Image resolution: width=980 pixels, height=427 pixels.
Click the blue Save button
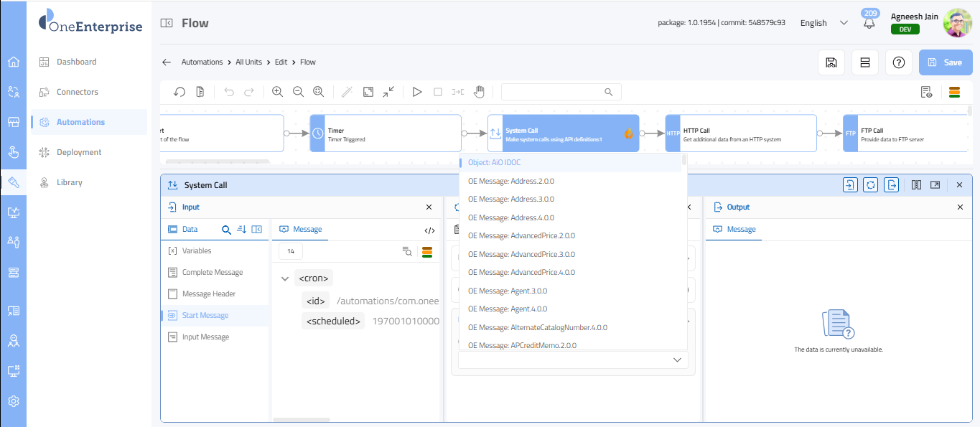[945, 62]
